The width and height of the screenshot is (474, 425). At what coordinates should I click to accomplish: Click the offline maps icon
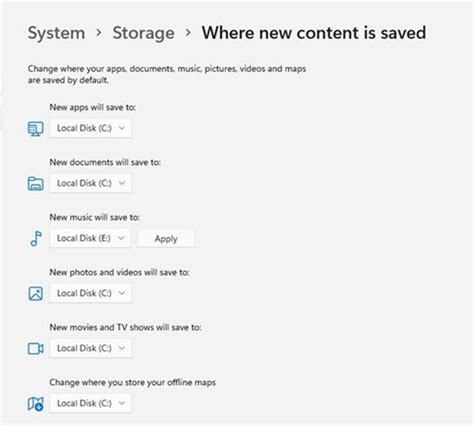point(35,404)
